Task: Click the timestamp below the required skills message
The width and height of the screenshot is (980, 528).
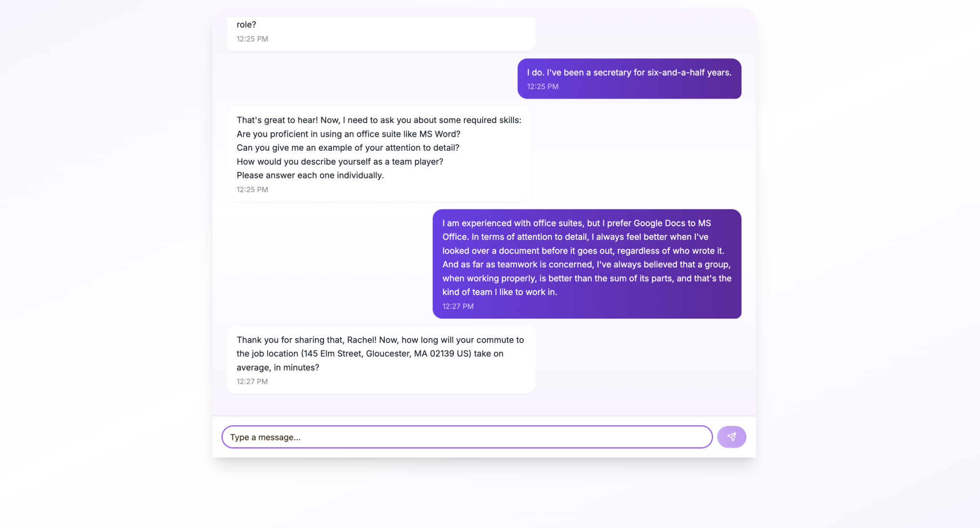Action: [252, 190]
